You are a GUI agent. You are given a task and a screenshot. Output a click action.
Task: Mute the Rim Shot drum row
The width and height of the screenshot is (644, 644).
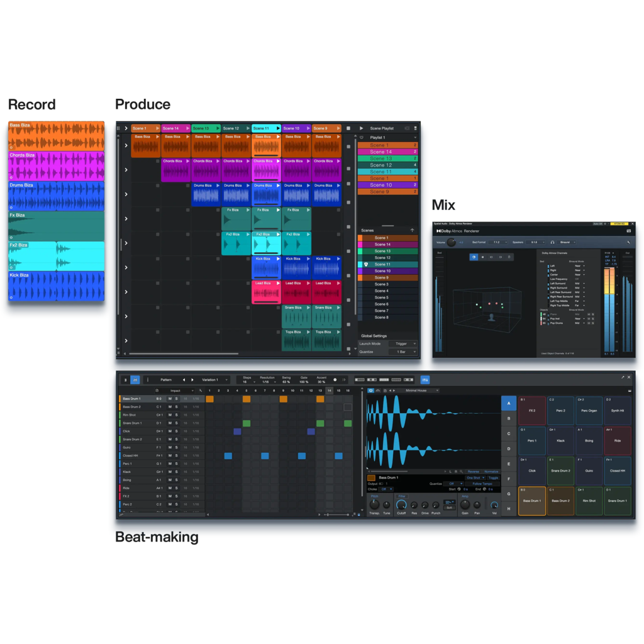(170, 414)
